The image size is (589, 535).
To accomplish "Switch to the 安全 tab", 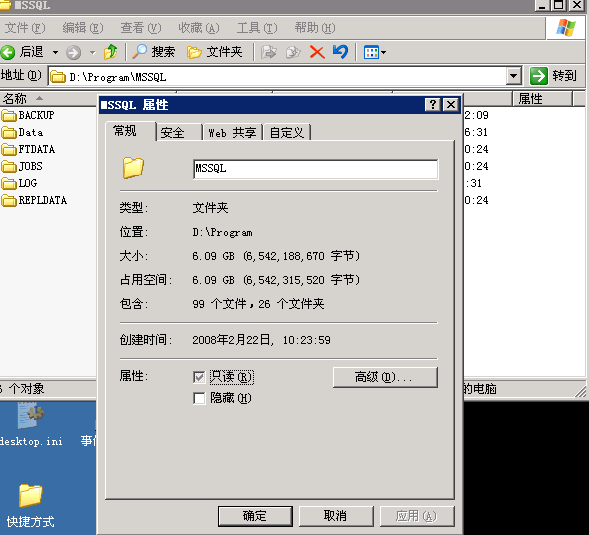I will coord(179,133).
